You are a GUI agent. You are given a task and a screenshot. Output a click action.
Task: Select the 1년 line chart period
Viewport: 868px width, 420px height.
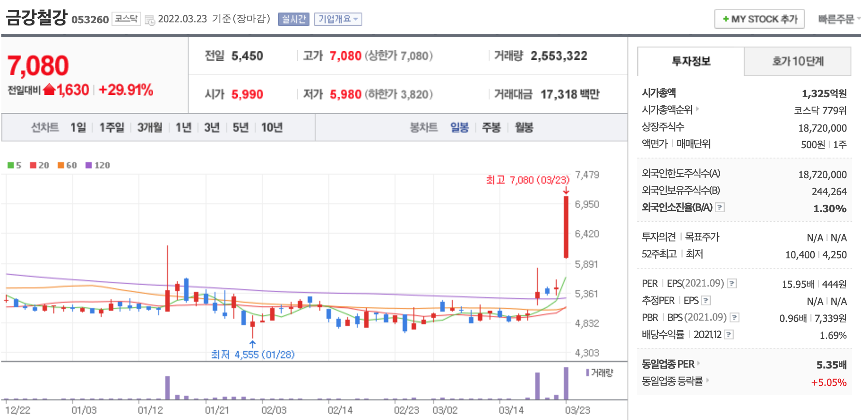click(183, 128)
